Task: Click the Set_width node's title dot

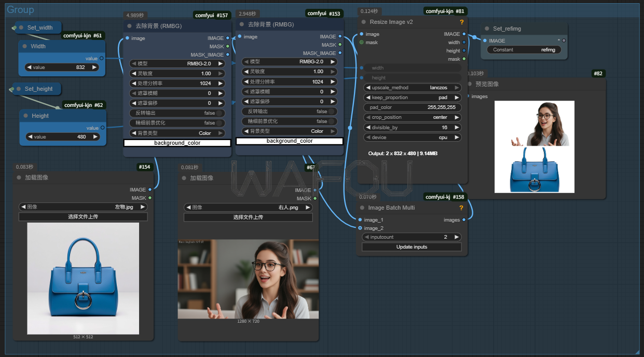Action: [x=21, y=28]
